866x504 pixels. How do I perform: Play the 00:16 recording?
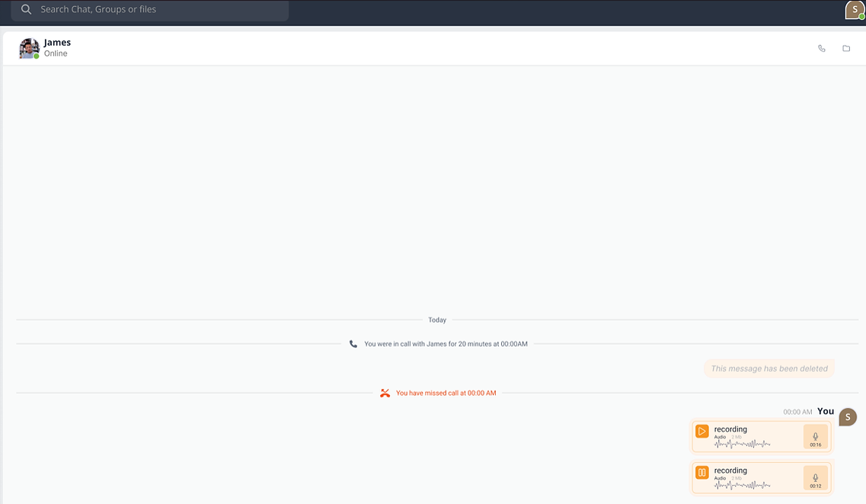(702, 431)
